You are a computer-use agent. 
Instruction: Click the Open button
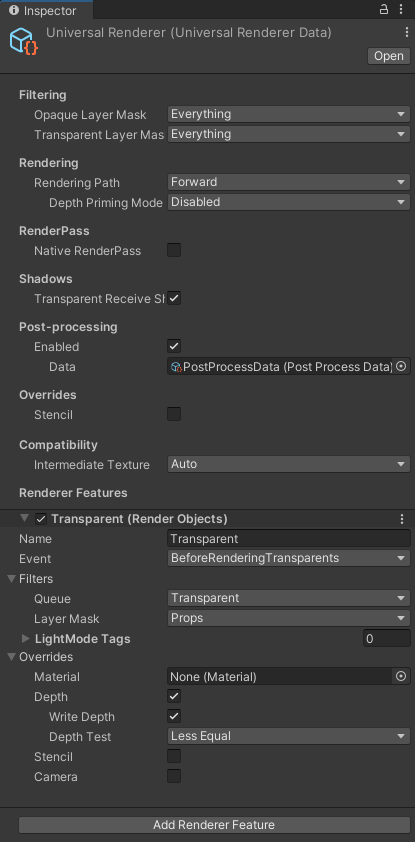click(x=389, y=56)
